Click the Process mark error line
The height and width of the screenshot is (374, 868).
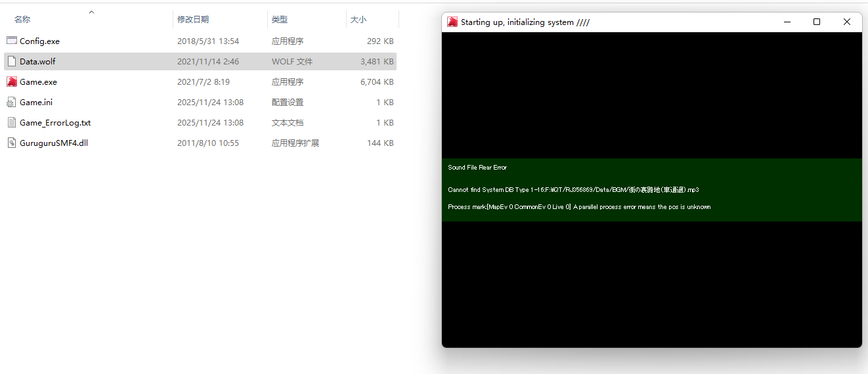pos(579,206)
